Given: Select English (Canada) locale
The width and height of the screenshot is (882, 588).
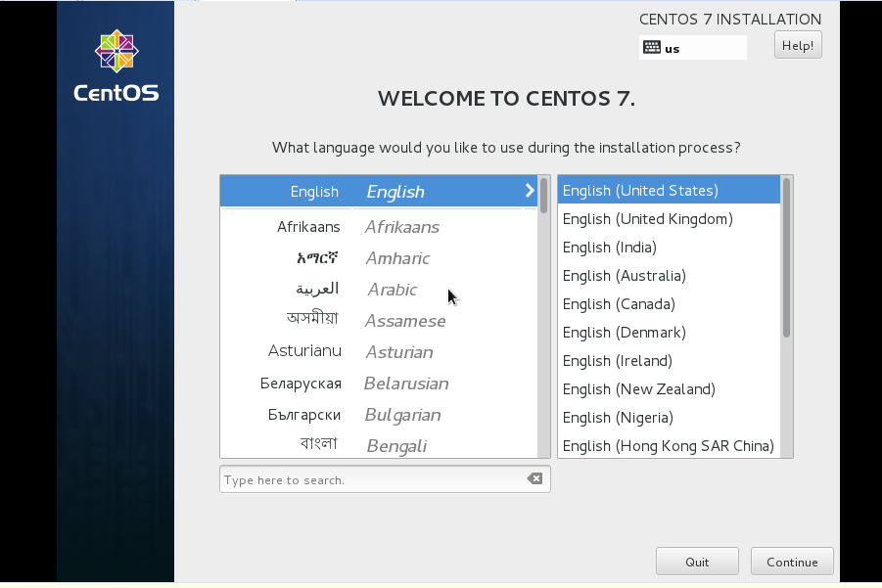Looking at the screenshot, I should (x=669, y=303).
